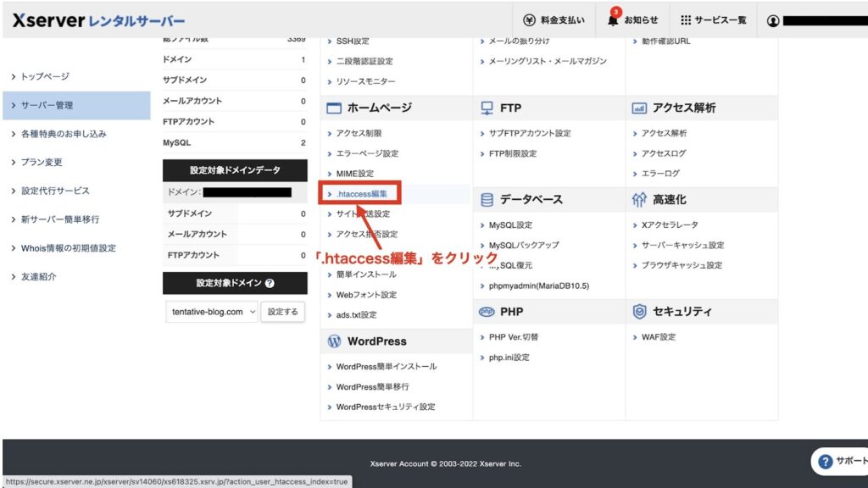The image size is (868, 488).
Task: Open ブラウザキャッシュ設定 link
Action: pyautogui.click(x=681, y=265)
